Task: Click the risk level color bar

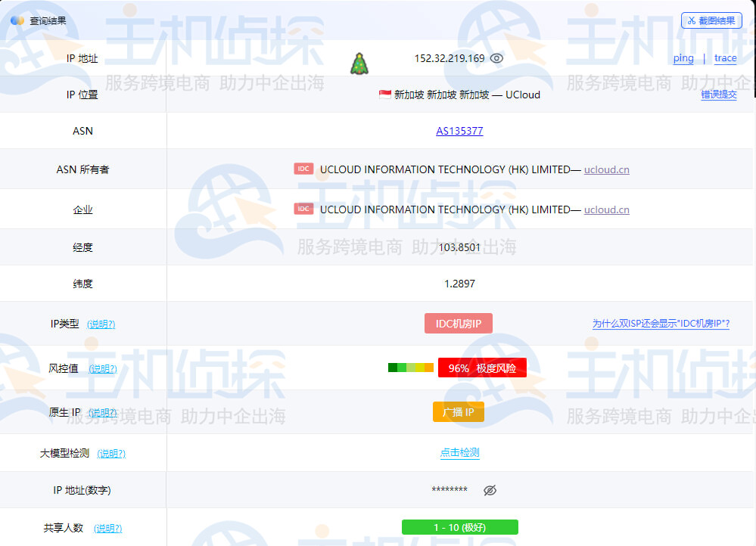Action: click(410, 368)
